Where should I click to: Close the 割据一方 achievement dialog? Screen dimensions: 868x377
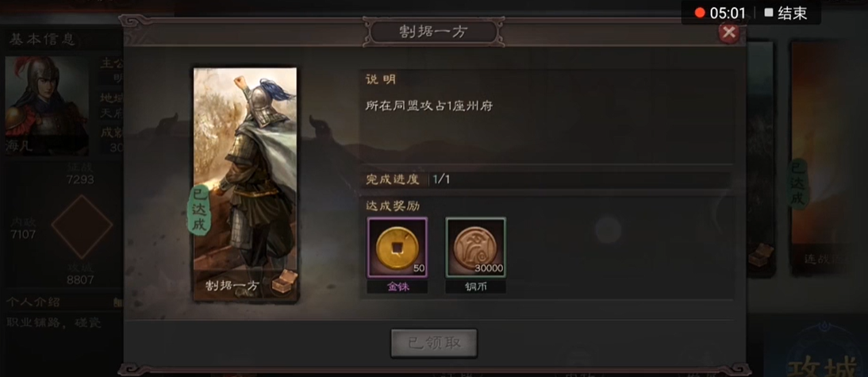tap(729, 33)
